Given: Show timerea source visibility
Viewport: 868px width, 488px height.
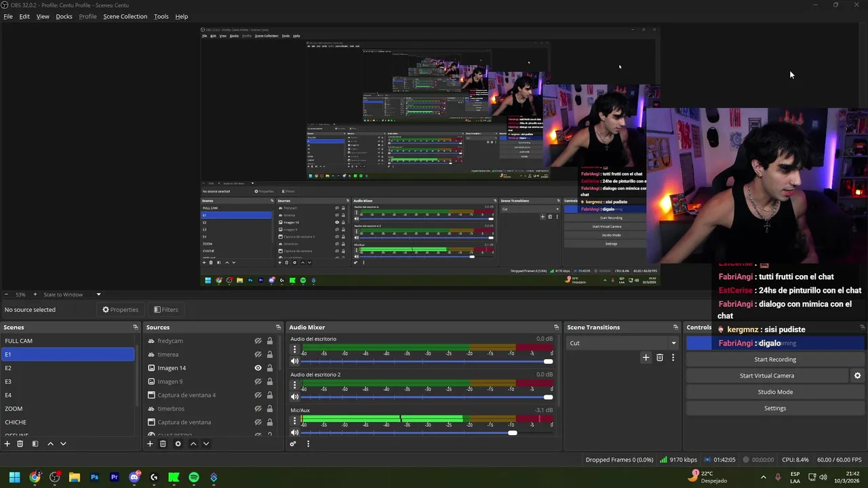Looking at the screenshot, I should (x=258, y=354).
